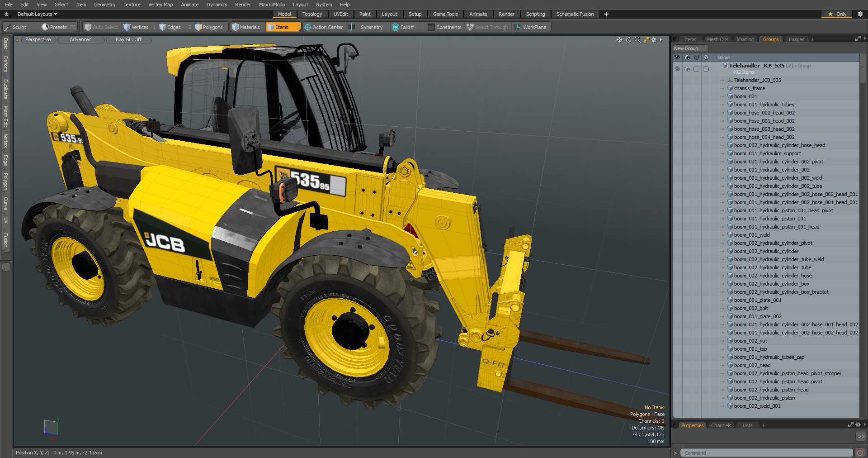Viewport: 868px width, 458px height.
Task: Collapse the Telehandler_JCB_535 group tree
Action: pos(719,69)
